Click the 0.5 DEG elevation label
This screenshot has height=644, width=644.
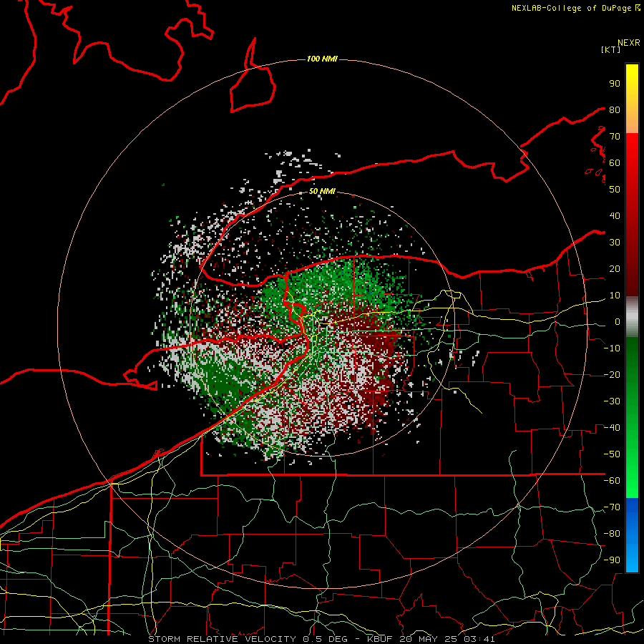(326, 639)
